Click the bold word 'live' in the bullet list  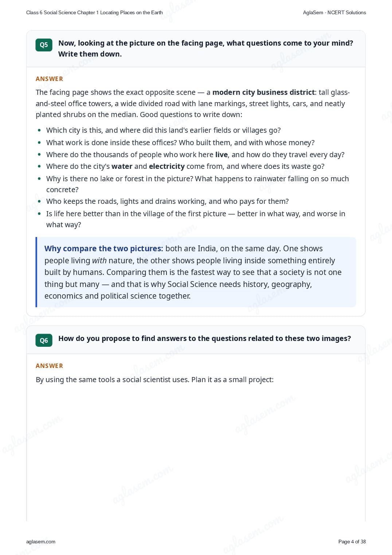[222, 155]
